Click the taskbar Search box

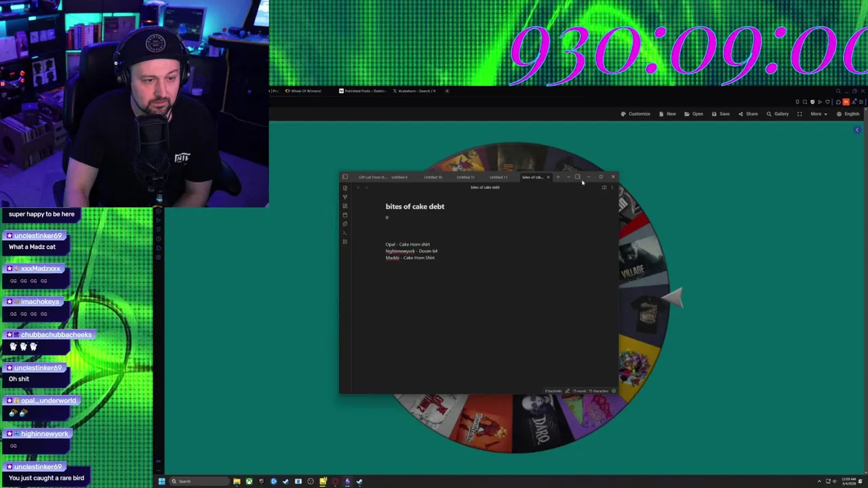pos(200,481)
